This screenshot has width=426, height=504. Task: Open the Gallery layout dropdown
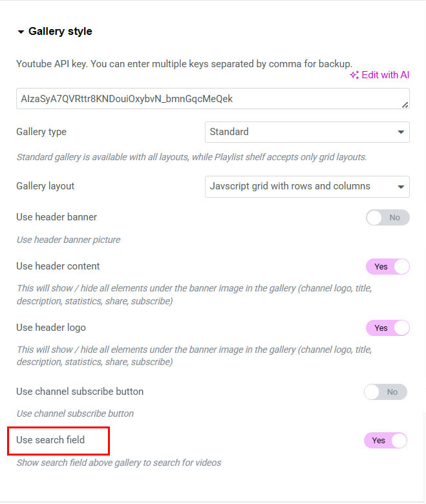point(306,186)
